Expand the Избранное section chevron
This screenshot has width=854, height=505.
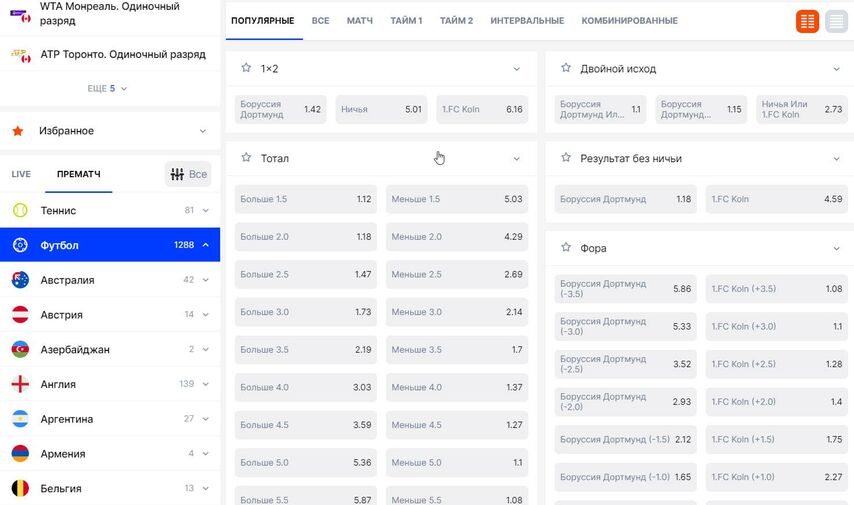203,131
